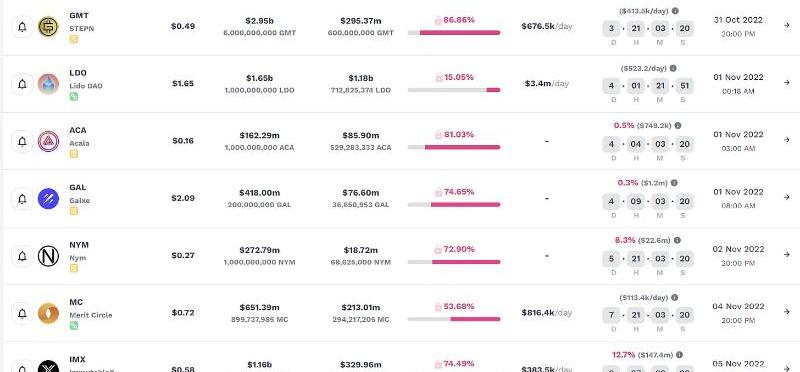This screenshot has height=372, width=800.
Task: Toggle the alert bell for NYM
Action: (x=22, y=256)
